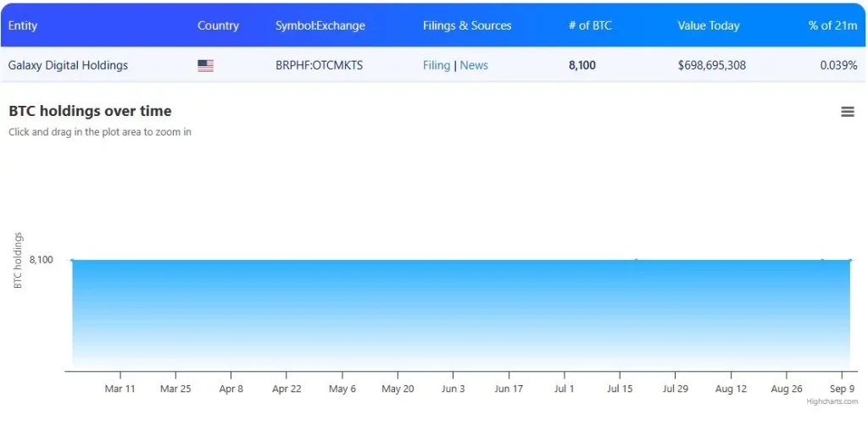The width and height of the screenshot is (868, 442).
Task: Click the BTC holdings over time title
Action: coord(90,111)
